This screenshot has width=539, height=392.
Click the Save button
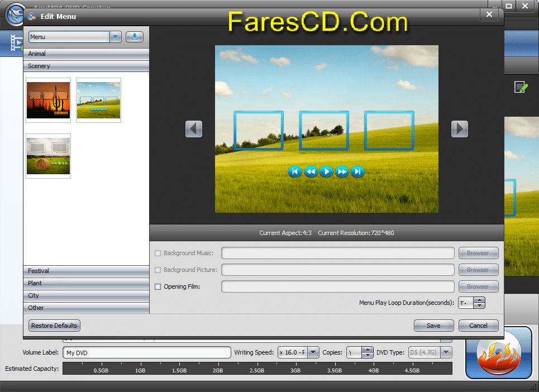(x=434, y=326)
